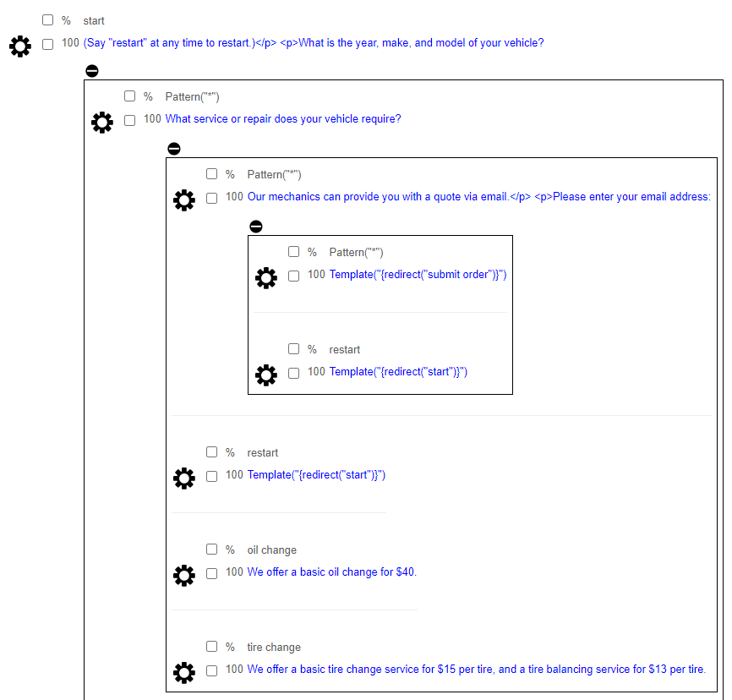Image resolution: width=732 pixels, height=700 pixels.
Task: Select checkbox for tire change pattern
Action: (x=212, y=646)
